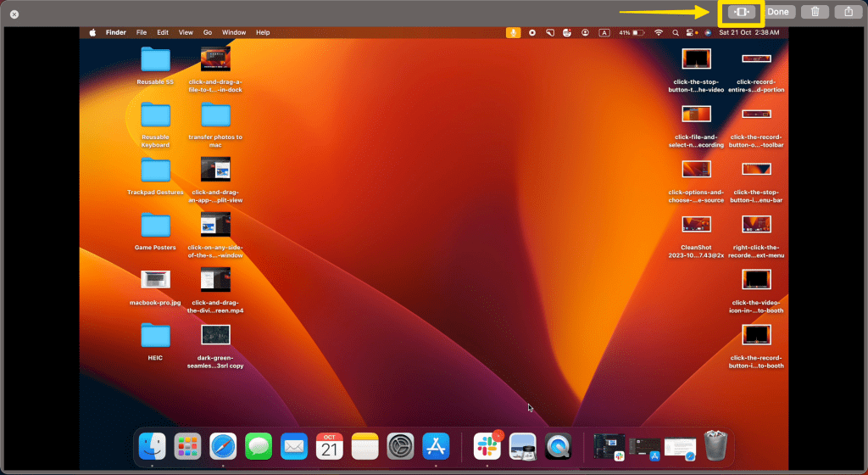Select the transfer photos to mac folder
Image resolution: width=868 pixels, height=475 pixels.
tap(215, 126)
